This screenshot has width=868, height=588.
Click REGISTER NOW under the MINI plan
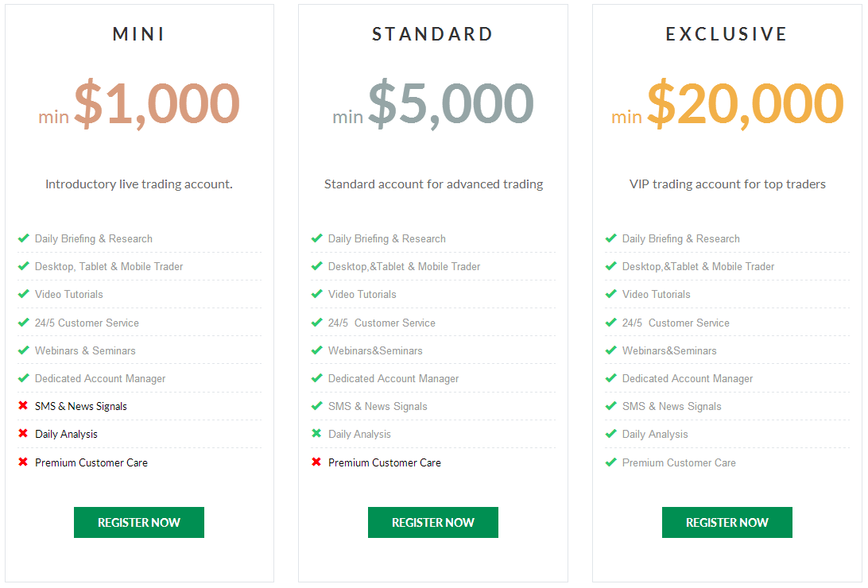click(x=138, y=522)
